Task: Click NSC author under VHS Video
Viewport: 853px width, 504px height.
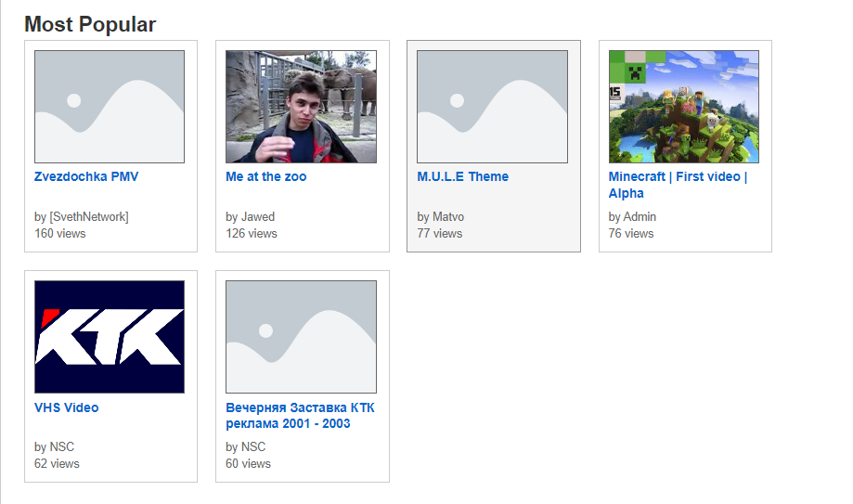Action: pyautogui.click(x=62, y=447)
